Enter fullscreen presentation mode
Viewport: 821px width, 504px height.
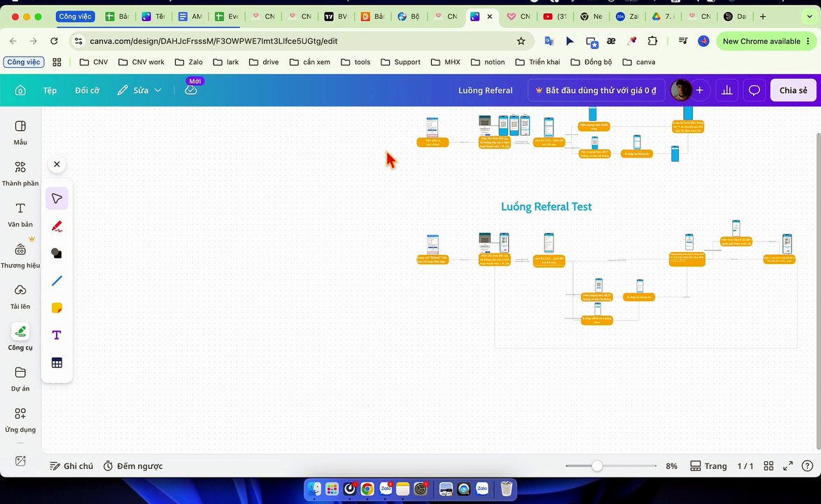pos(787,465)
